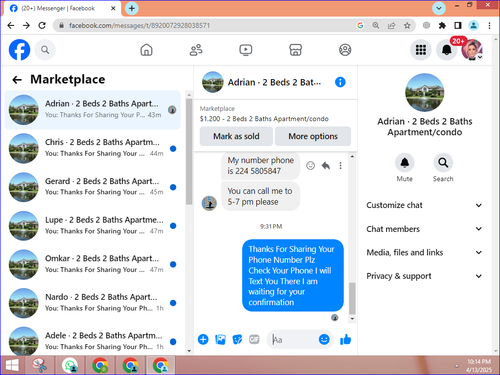Toggle conversation information blue i icon

click(340, 82)
